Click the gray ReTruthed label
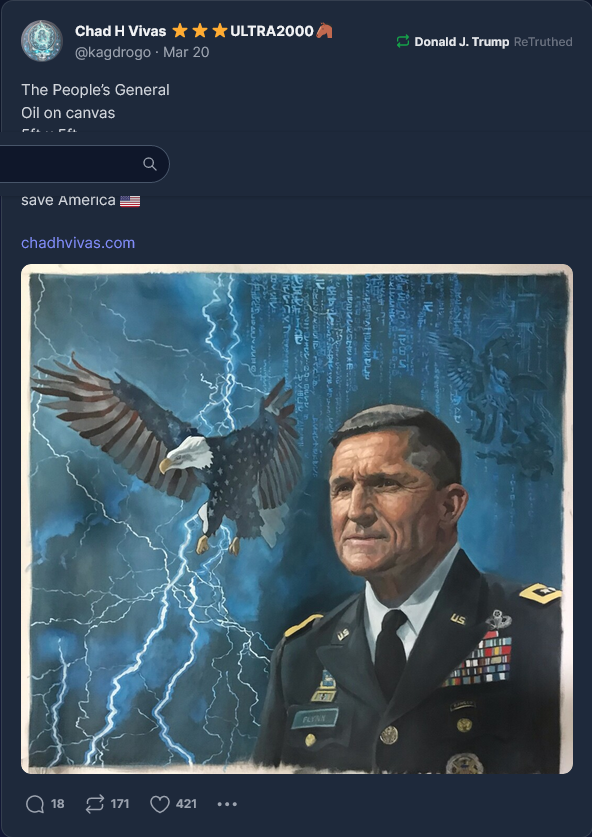 [543, 42]
